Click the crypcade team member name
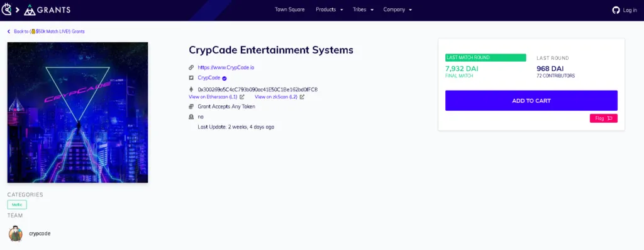 coord(40,234)
